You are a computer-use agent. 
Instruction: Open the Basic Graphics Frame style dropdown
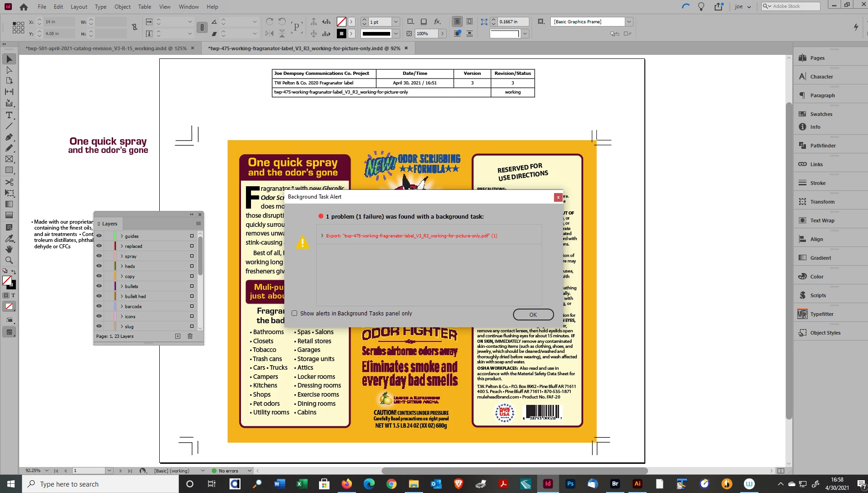click(x=629, y=22)
